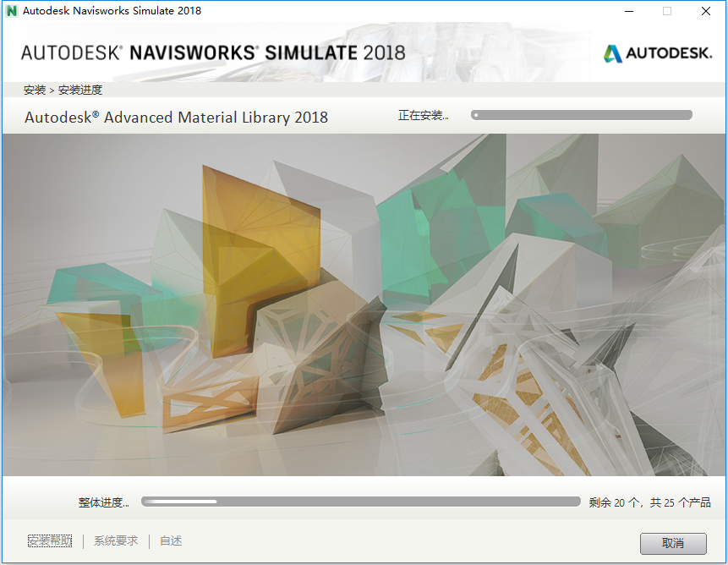728x565 pixels.
Task: Click the 整体进度 overall progress bar
Action: [361, 502]
